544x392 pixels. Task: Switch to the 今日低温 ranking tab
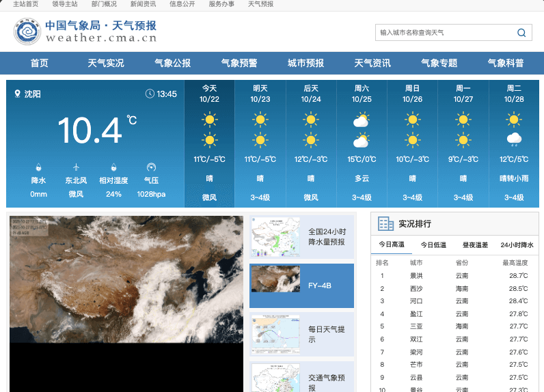pos(433,244)
